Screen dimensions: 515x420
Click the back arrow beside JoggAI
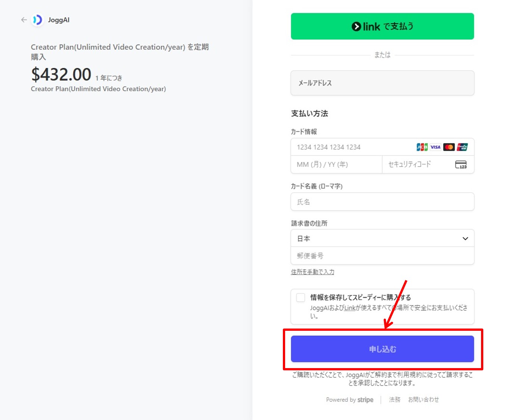pyautogui.click(x=24, y=20)
